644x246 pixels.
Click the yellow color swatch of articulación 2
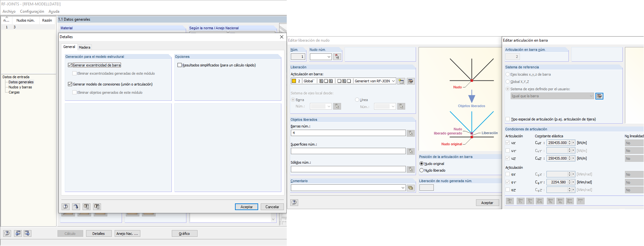click(294, 81)
